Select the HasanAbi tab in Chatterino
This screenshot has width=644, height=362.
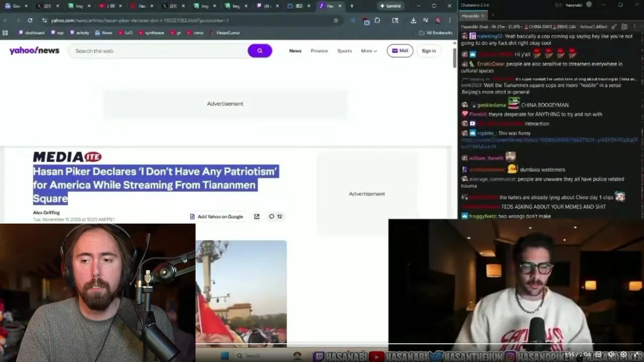pos(473,16)
